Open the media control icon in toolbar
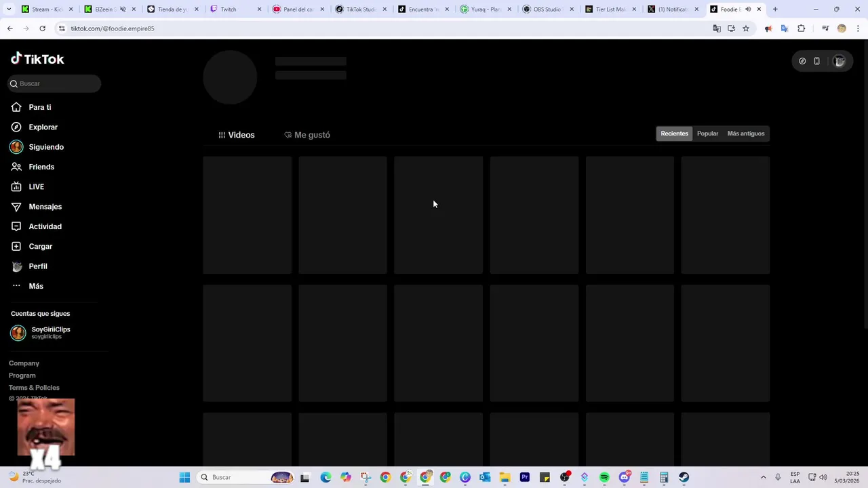 tap(825, 28)
